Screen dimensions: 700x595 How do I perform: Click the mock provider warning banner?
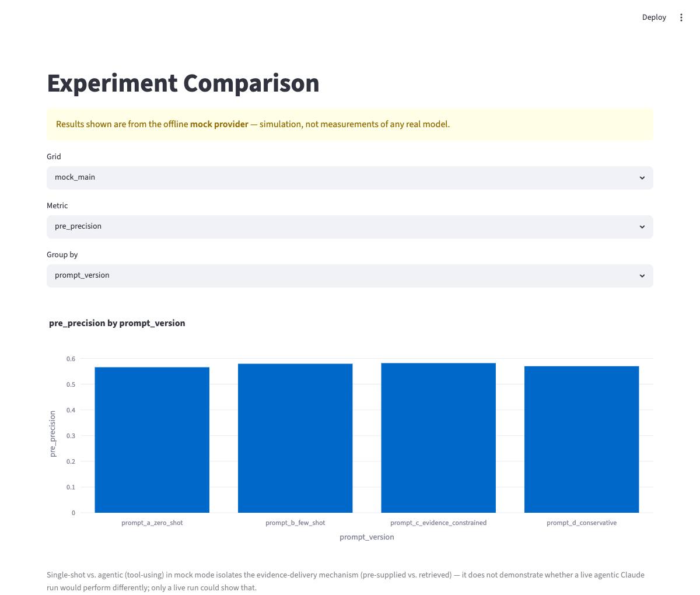350,124
